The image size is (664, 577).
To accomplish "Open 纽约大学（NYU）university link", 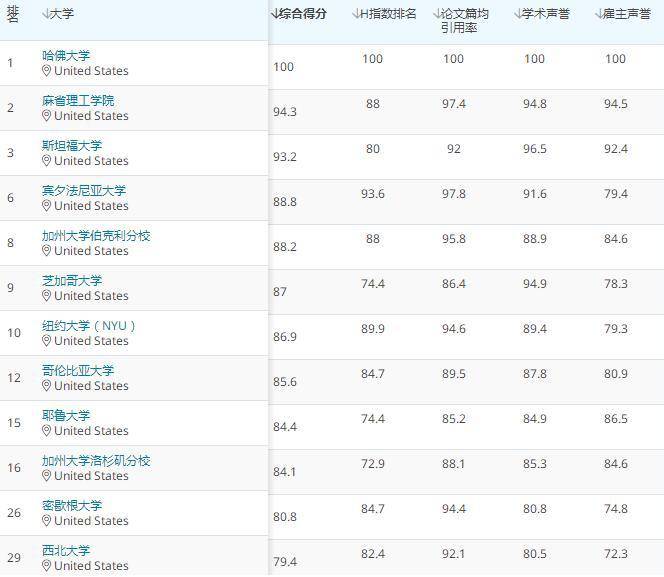I will [89, 326].
